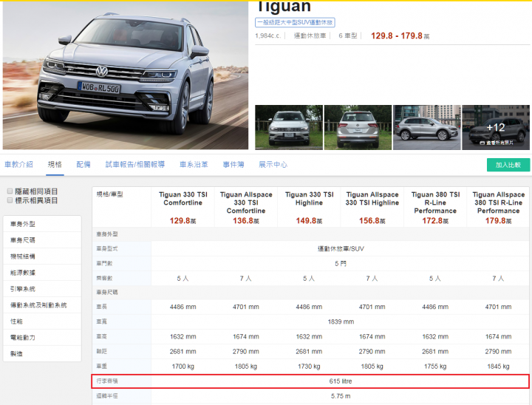This screenshot has height=405, width=532.
Task: Click the SUV category tag under title
Action: point(295,22)
